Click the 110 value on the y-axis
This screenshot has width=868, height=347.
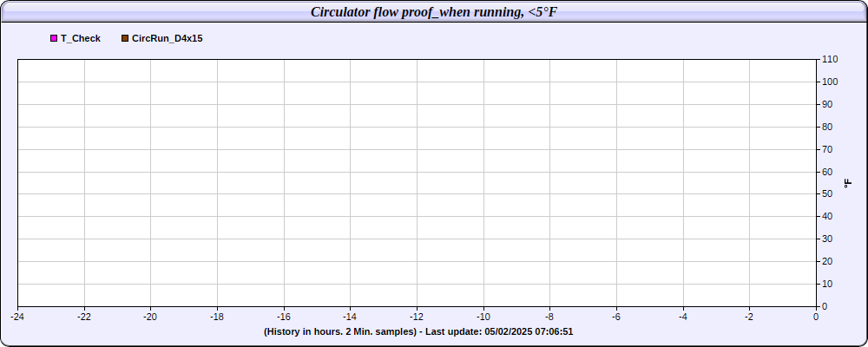click(x=831, y=59)
